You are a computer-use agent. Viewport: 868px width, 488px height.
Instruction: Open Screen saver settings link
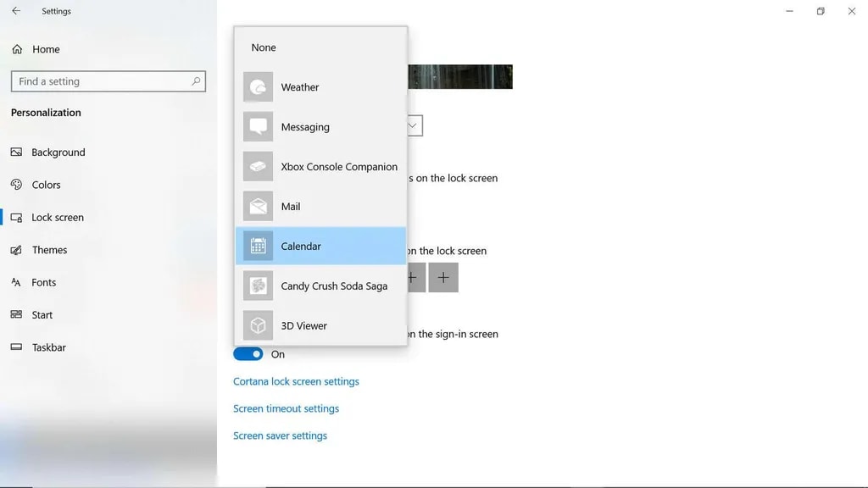pyautogui.click(x=280, y=435)
